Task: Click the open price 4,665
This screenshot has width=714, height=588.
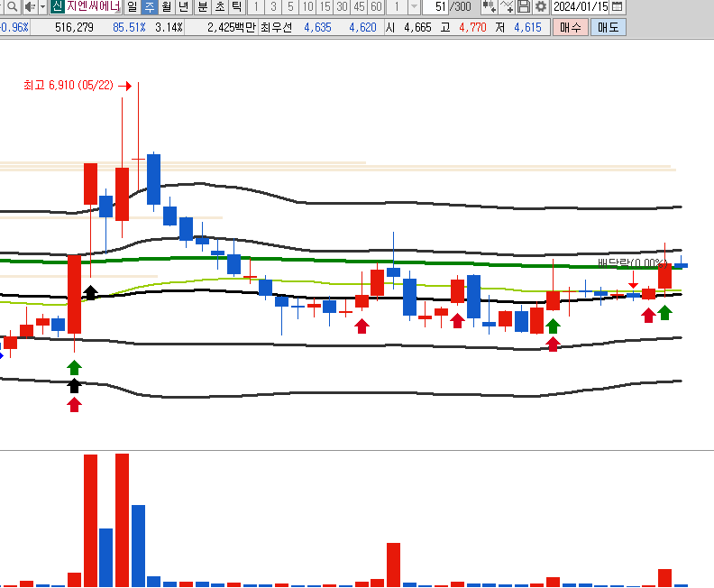Action: click(x=417, y=27)
